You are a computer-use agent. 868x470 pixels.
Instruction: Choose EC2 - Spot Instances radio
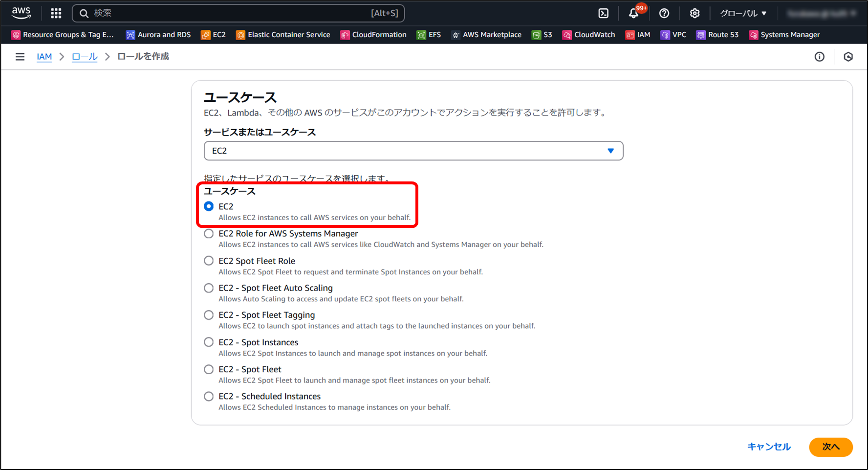209,342
